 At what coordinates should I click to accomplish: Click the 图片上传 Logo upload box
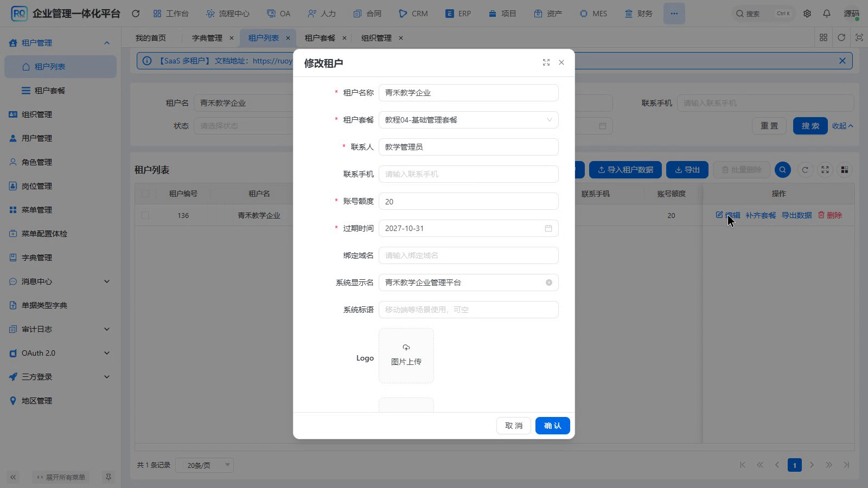tap(406, 356)
